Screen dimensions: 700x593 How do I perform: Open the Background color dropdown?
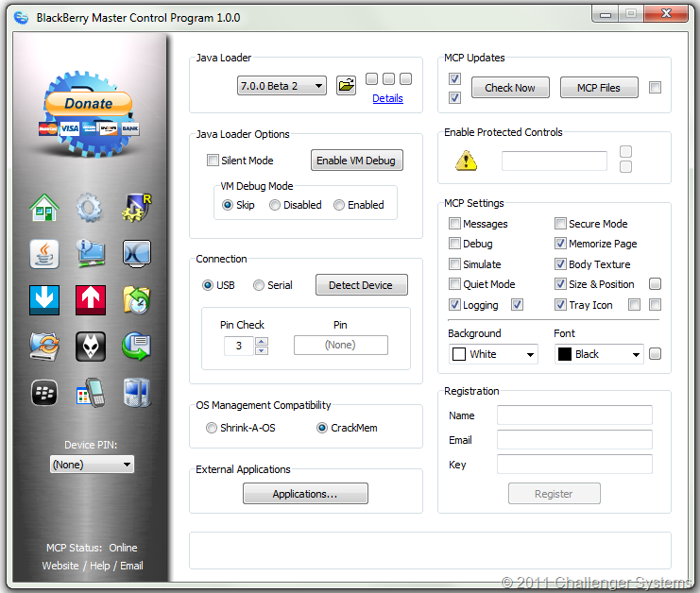tap(493, 354)
